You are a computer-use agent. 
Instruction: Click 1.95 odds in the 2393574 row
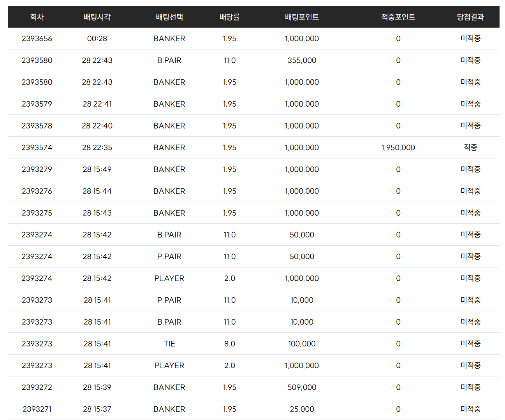230,148
